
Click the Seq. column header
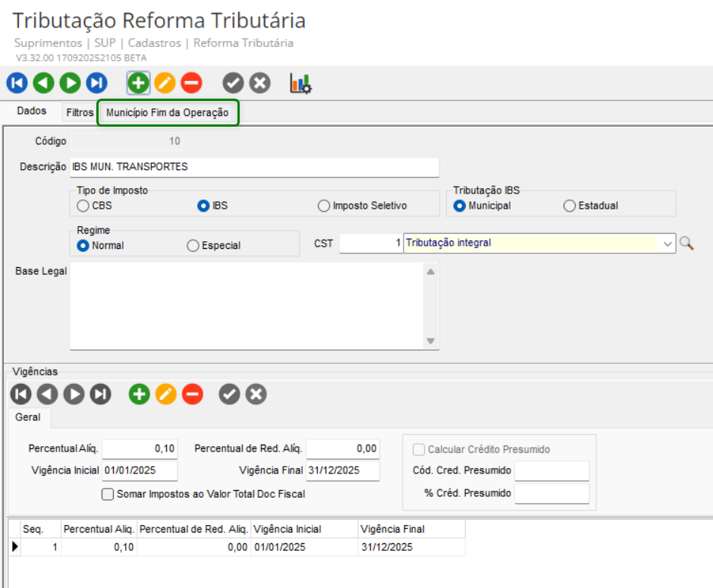[41, 530]
